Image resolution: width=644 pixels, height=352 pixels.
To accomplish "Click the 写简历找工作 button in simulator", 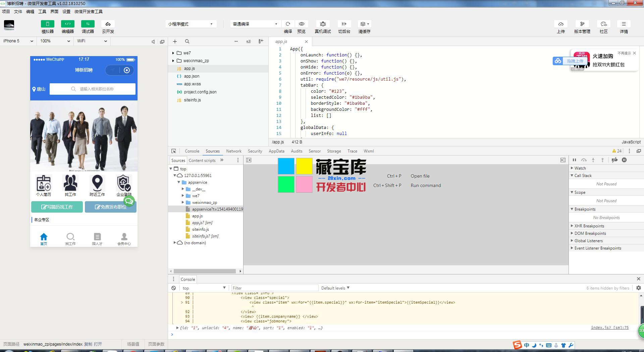I will click(57, 207).
